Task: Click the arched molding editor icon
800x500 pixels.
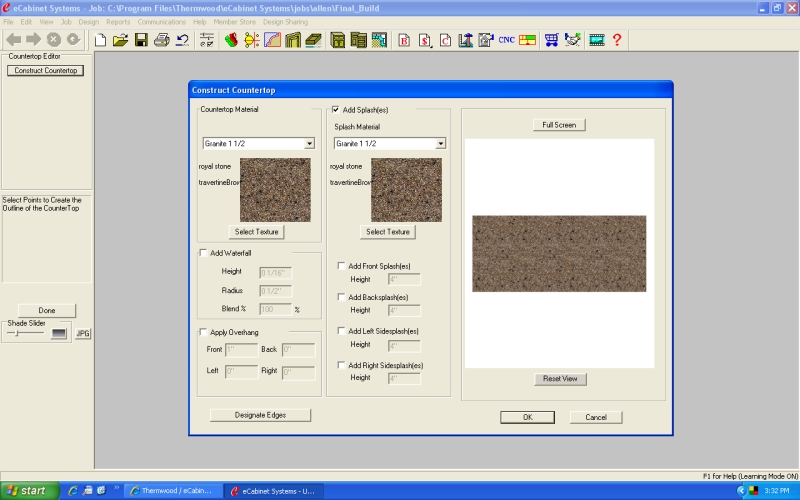Action: tap(293, 40)
